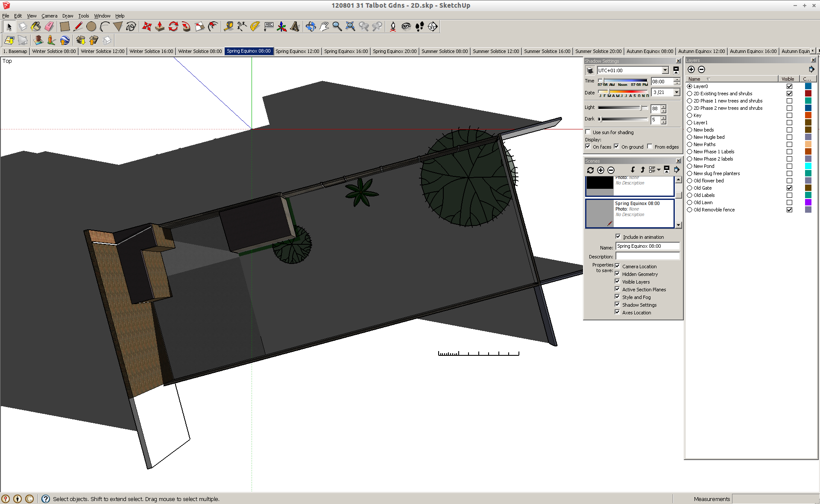Select the Eraser tool
Screen dimensions: 820x504
coord(49,26)
